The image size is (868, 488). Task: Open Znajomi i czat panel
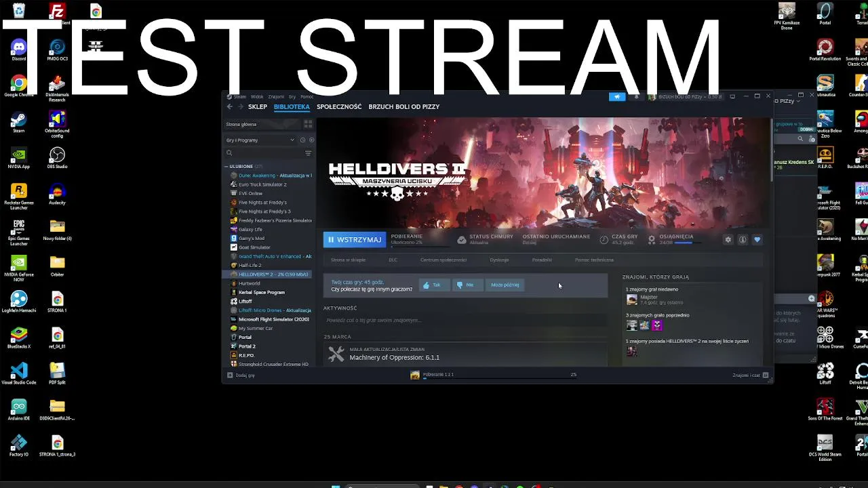751,375
